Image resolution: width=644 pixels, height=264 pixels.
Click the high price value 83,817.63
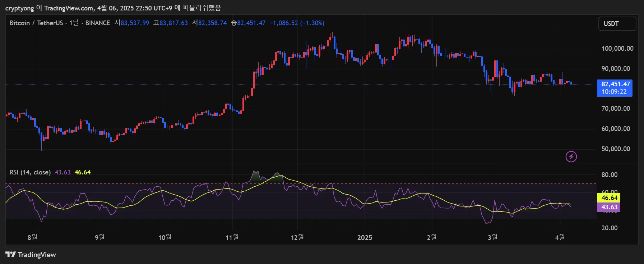[173, 23]
